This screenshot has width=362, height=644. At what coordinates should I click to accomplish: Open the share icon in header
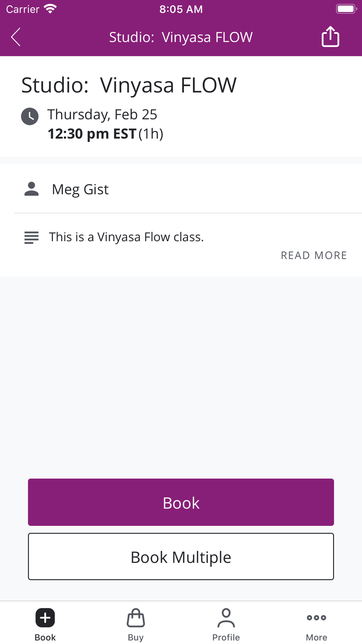pos(330,37)
